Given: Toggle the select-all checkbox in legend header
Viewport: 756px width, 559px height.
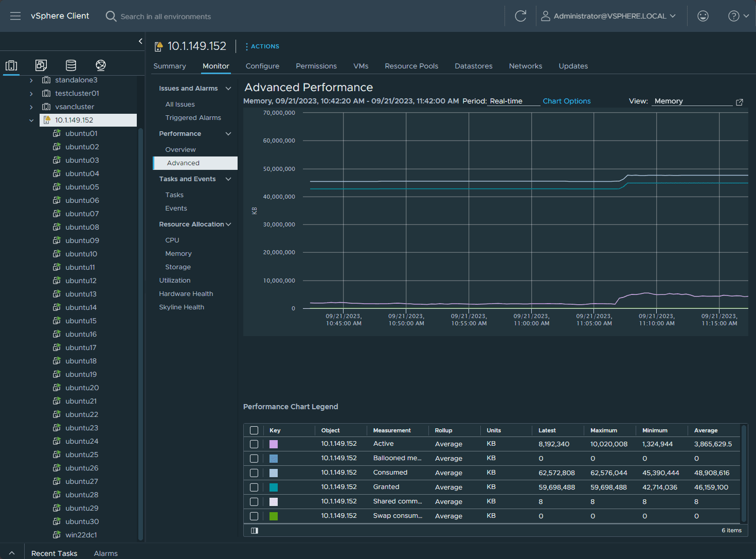Looking at the screenshot, I should click(254, 430).
